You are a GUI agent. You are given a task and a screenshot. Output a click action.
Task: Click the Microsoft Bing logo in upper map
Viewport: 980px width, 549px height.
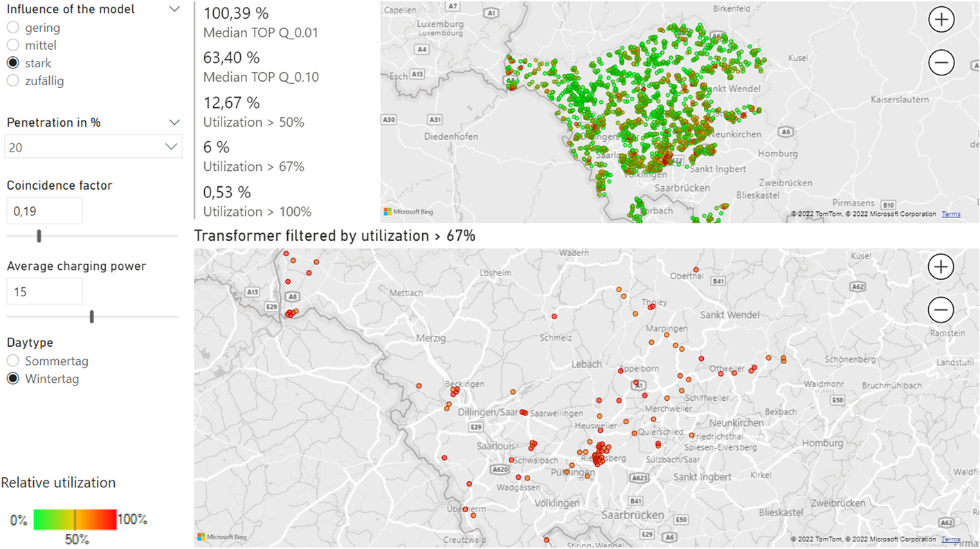(x=408, y=212)
